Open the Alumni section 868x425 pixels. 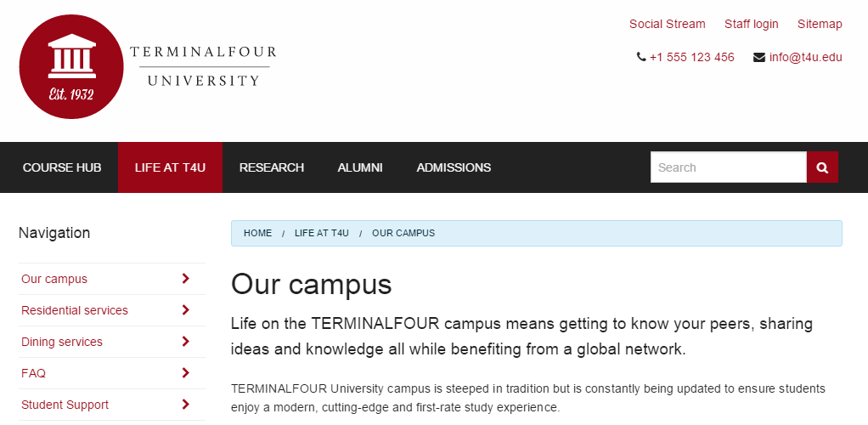[x=360, y=167]
